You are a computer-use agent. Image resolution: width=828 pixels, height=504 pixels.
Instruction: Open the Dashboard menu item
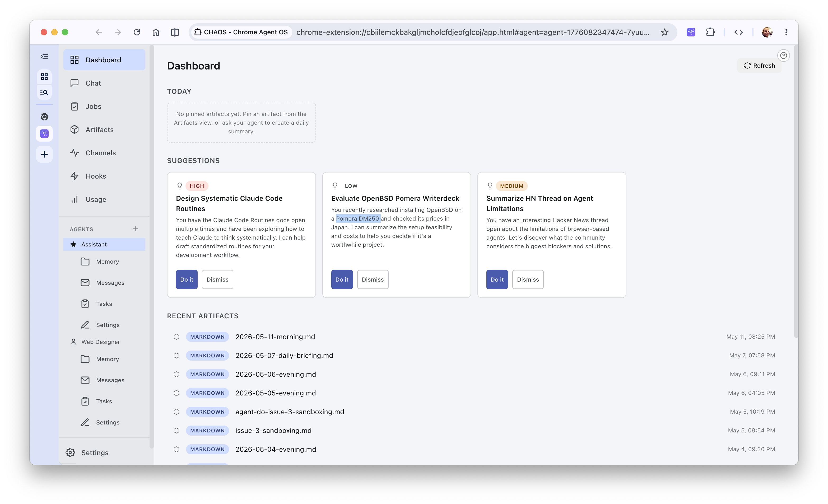click(104, 60)
